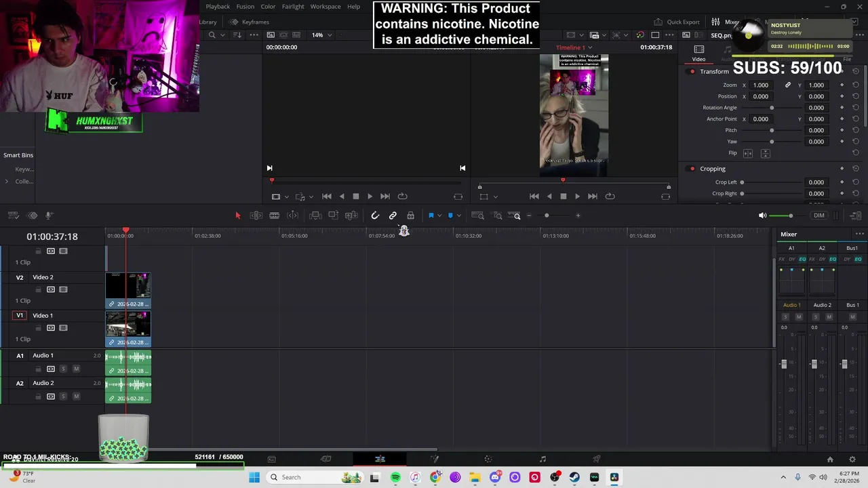
Task: Click the Rotation Angle value field
Action: [816, 108]
